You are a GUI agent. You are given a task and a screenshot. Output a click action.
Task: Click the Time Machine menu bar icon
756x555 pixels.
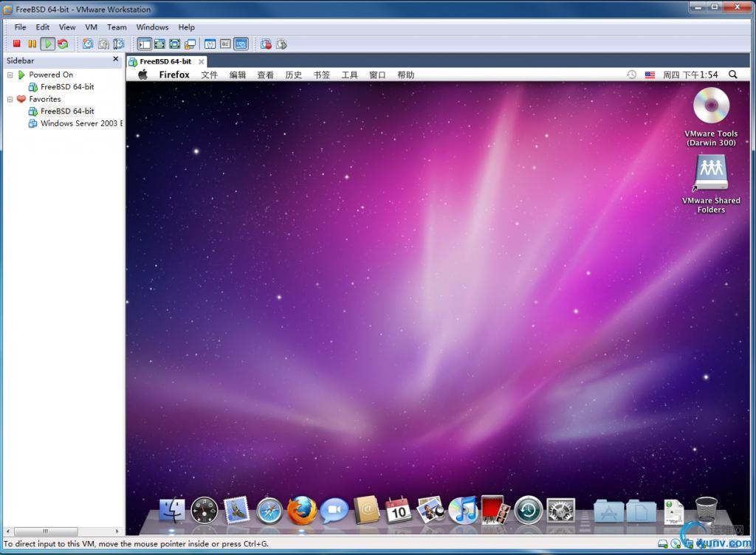tap(632, 75)
